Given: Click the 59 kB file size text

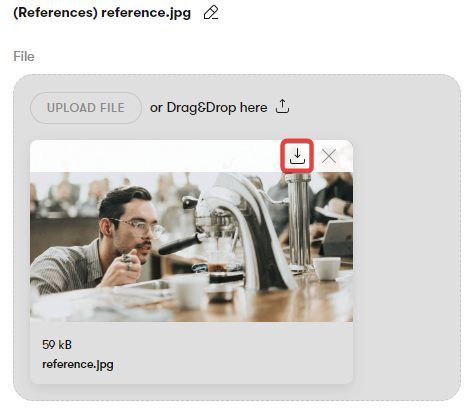Looking at the screenshot, I should [x=57, y=345].
